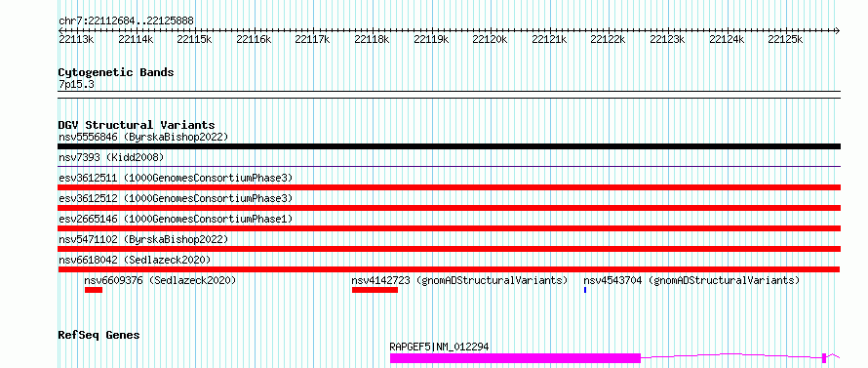Select the 7p15.3 band label
Image resolution: width=868 pixels, height=368 pixels.
[x=76, y=85]
